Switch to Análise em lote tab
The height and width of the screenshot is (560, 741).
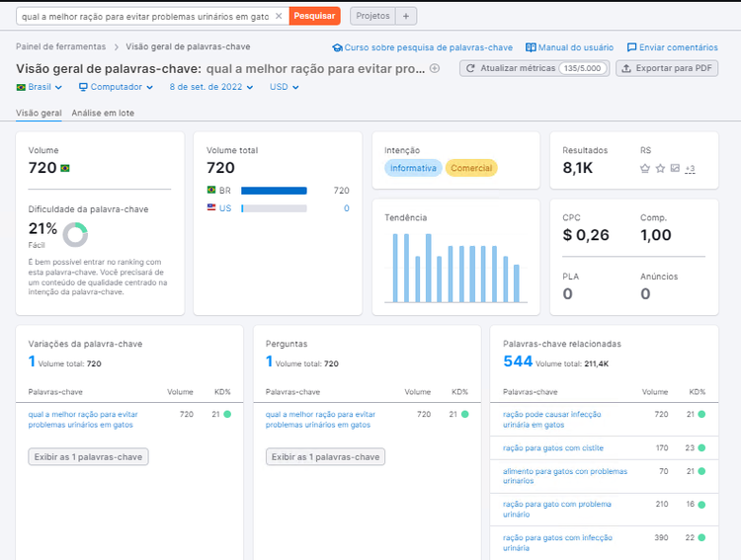pyautogui.click(x=103, y=113)
